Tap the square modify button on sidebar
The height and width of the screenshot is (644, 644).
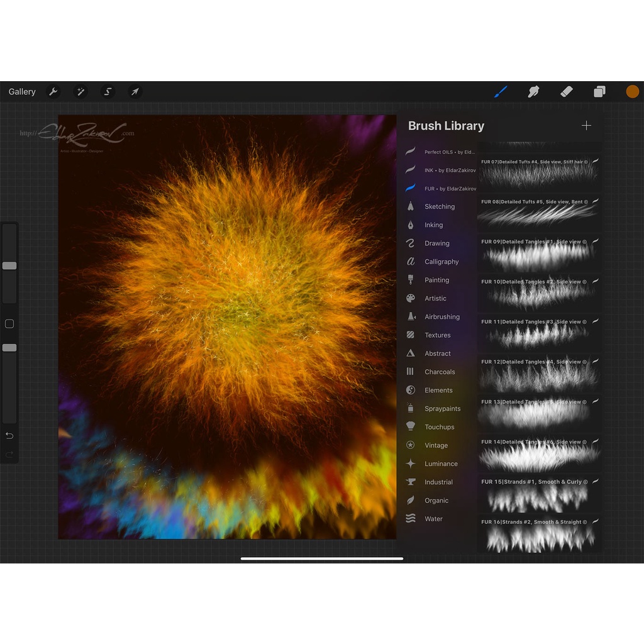click(9, 324)
